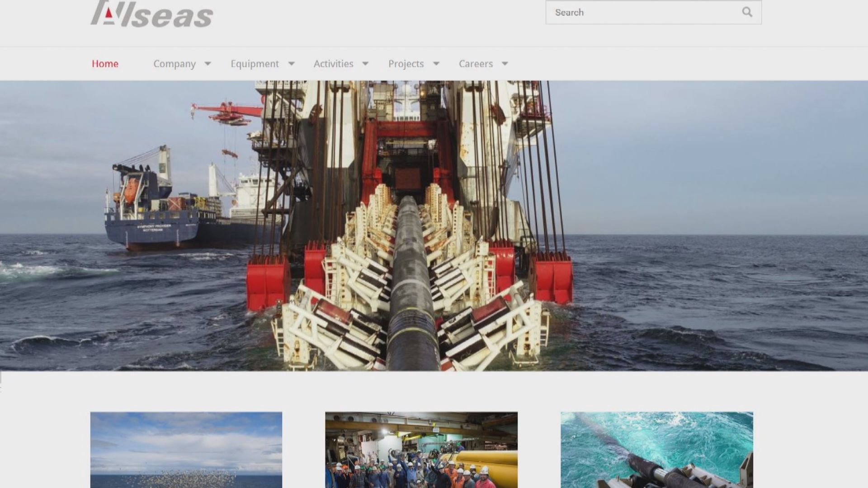Screen dimensions: 868x488
Task: Select the Activities menu item
Action: click(333, 64)
